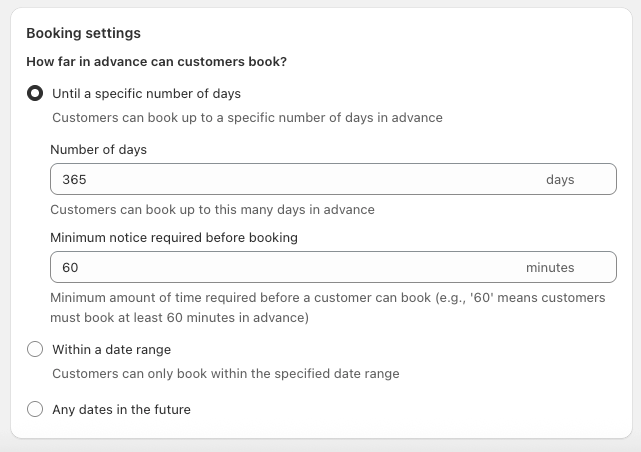The height and width of the screenshot is (452, 641).
Task: Select the "Until a specific number of days" radio button
Action: point(35,94)
